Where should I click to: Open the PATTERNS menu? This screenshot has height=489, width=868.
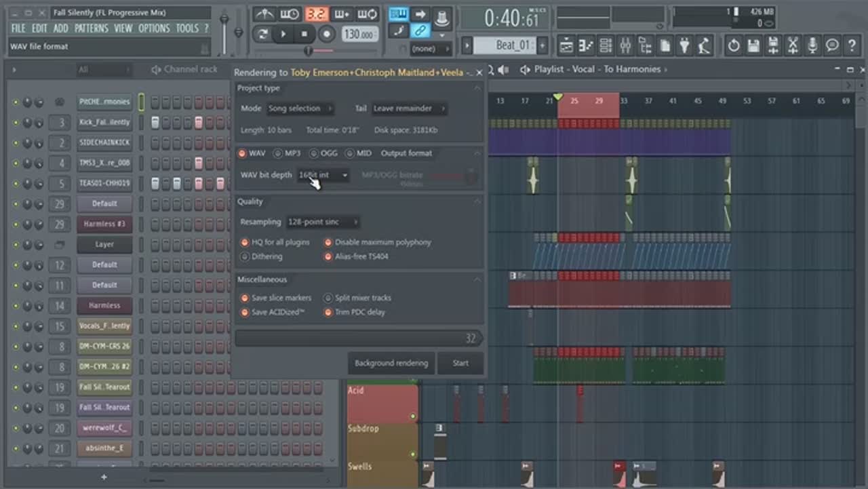91,28
